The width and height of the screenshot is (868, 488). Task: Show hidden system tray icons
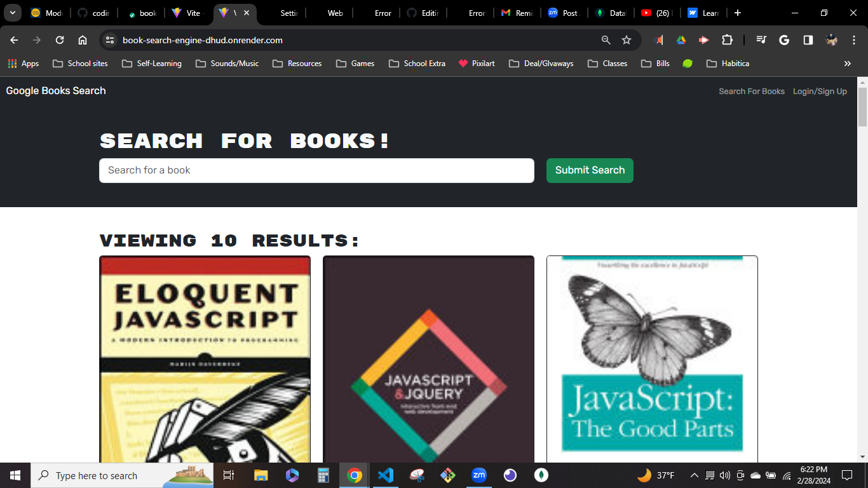[x=694, y=475]
